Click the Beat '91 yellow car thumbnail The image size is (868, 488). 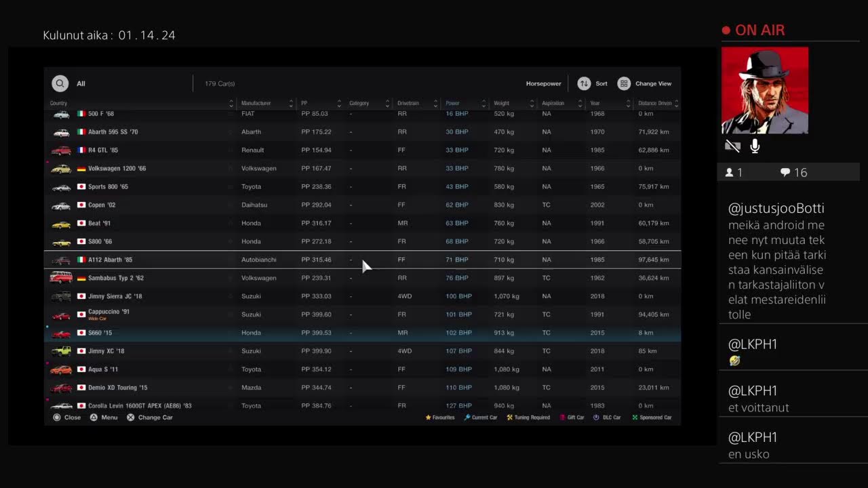click(62, 224)
